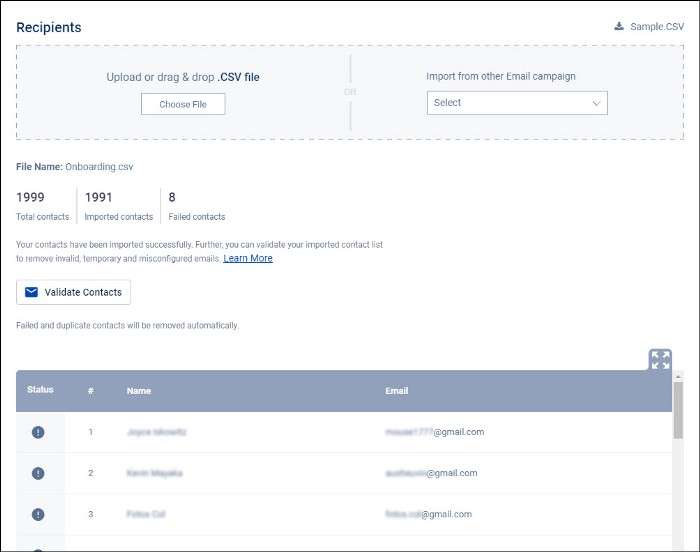Click the warning status icon for row 2
Viewport: 700px width, 552px height.
click(38, 473)
